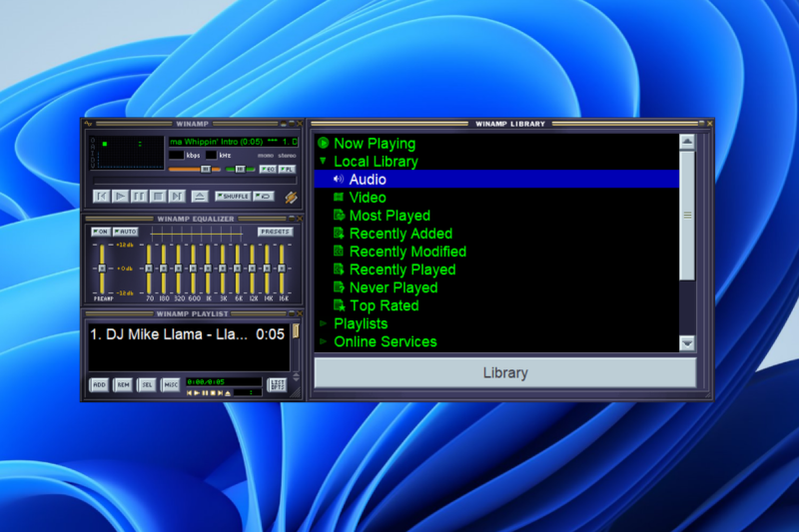
Task: Select the Video item in Local Library
Action: (368, 198)
